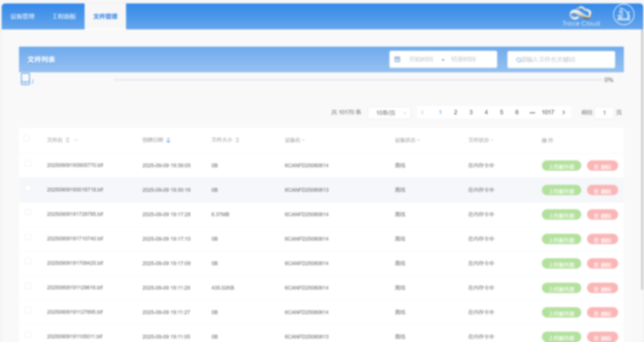Viewport: 644px width, 342px height.
Task: Toggle the select-all checkbox in table header
Action: (27, 138)
